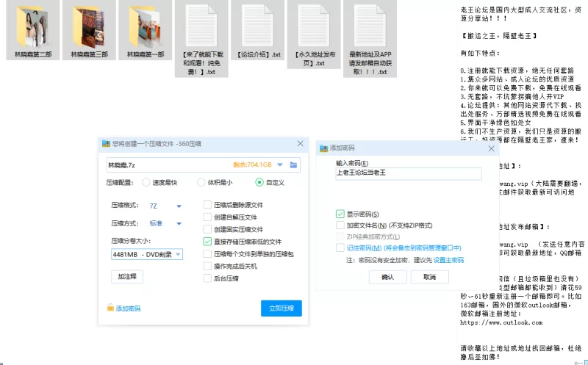Click the 有如下特点 text line
The height and width of the screenshot is (365, 588).
pos(480,53)
